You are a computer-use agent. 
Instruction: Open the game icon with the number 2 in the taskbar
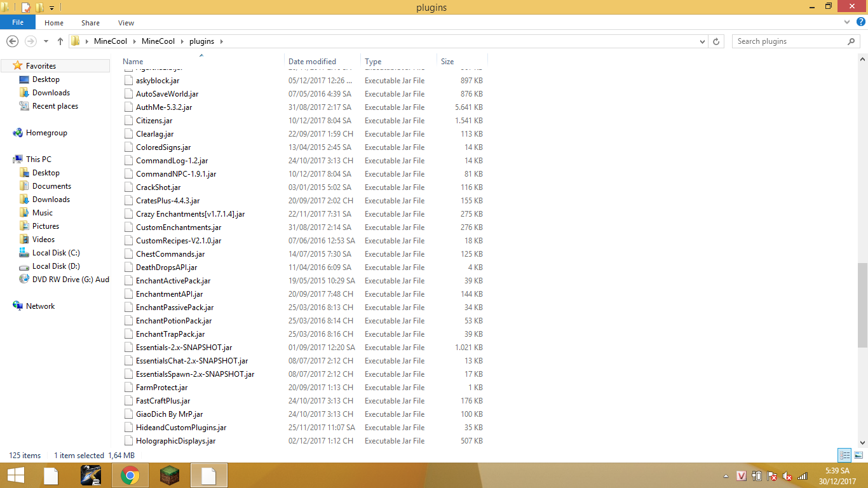(x=91, y=475)
